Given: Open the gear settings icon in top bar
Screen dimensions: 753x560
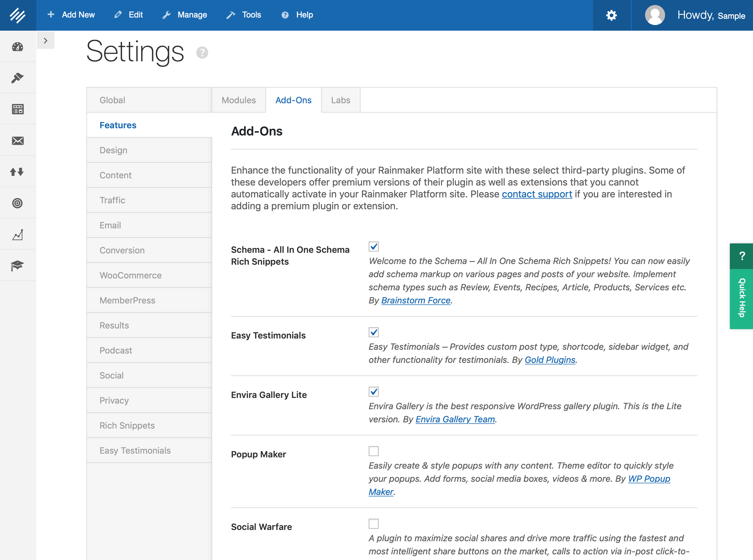Looking at the screenshot, I should click(x=611, y=15).
